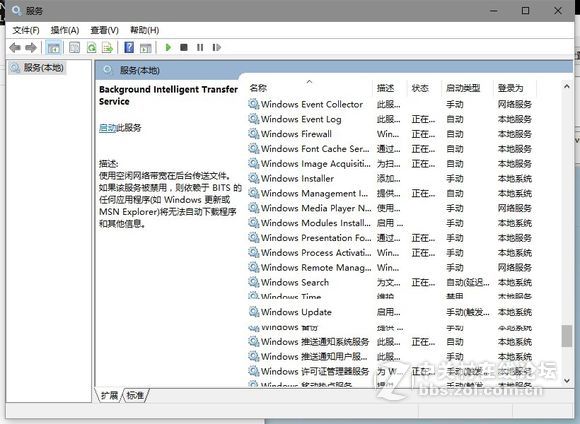Click gear icon of Windows Management Instrumentation
Viewport: 580px width, 424px height.
coord(253,193)
